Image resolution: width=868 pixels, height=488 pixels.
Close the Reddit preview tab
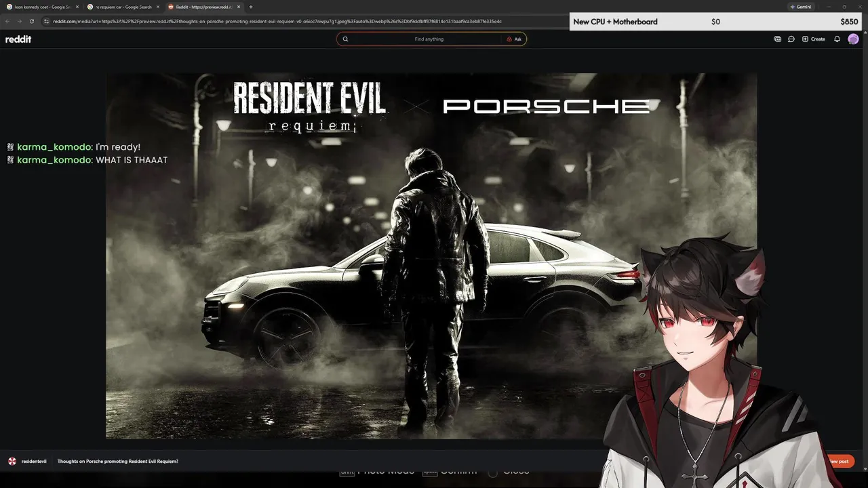point(239,7)
